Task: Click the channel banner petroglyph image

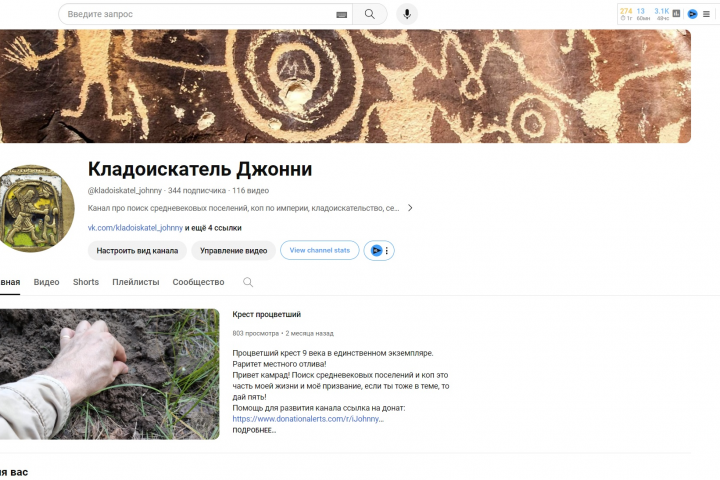Action: tap(345, 86)
